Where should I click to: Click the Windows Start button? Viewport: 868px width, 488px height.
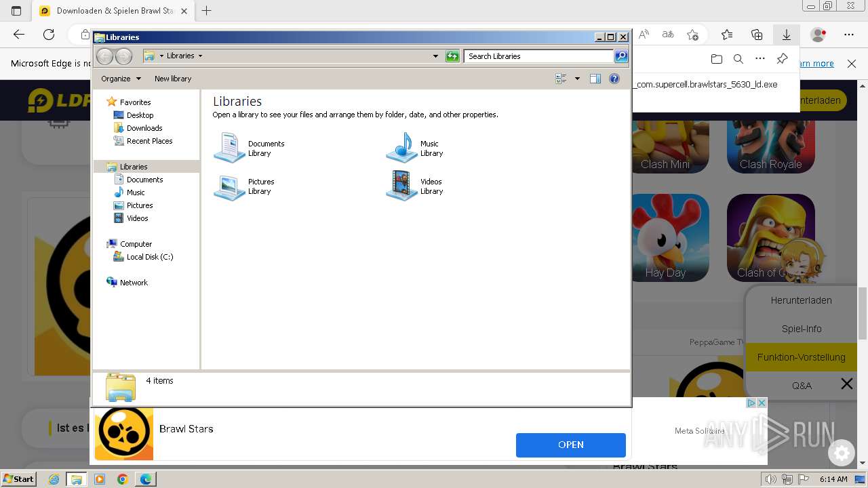click(19, 479)
